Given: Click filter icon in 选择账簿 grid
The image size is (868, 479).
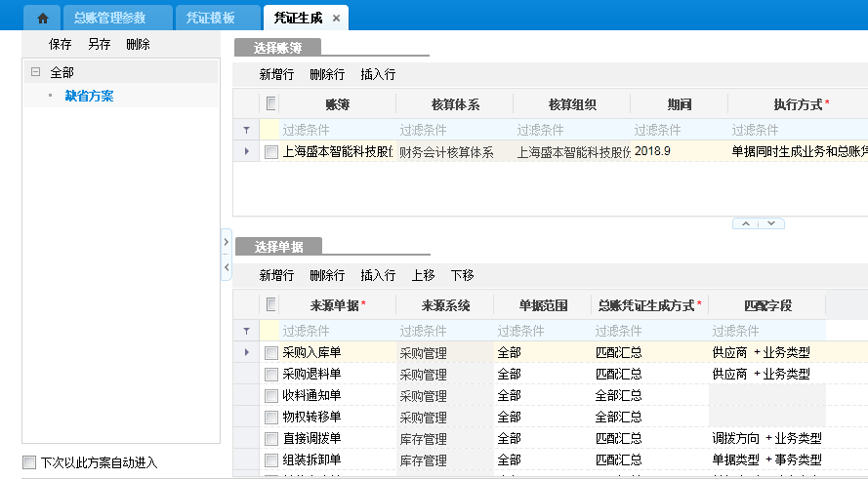Looking at the screenshot, I should coord(246,130).
